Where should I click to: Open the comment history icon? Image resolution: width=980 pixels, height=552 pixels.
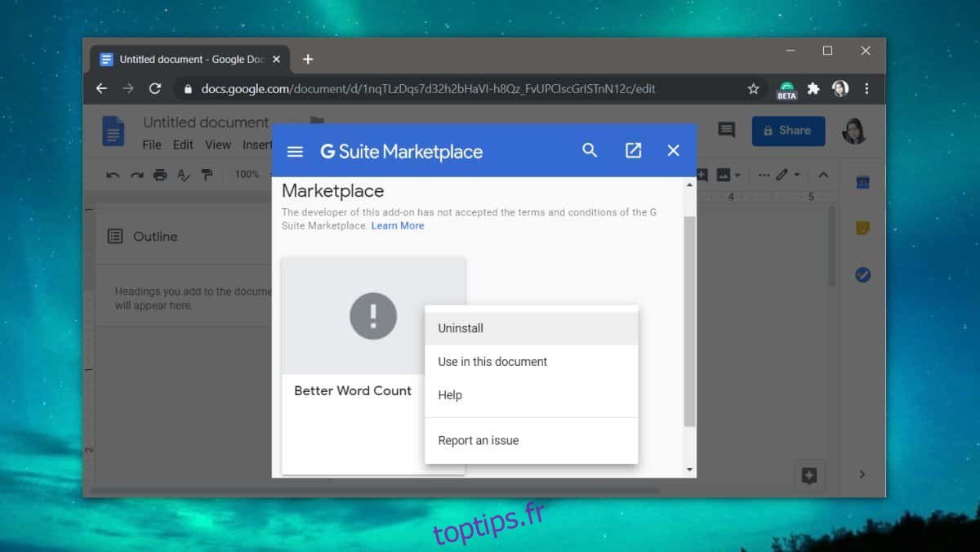[x=726, y=130]
